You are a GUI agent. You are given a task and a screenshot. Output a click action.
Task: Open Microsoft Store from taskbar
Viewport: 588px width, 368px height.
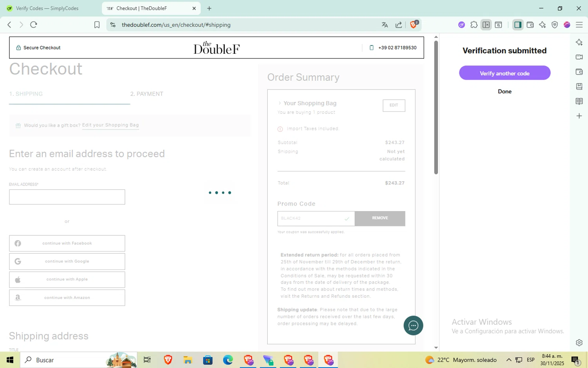pos(207,360)
